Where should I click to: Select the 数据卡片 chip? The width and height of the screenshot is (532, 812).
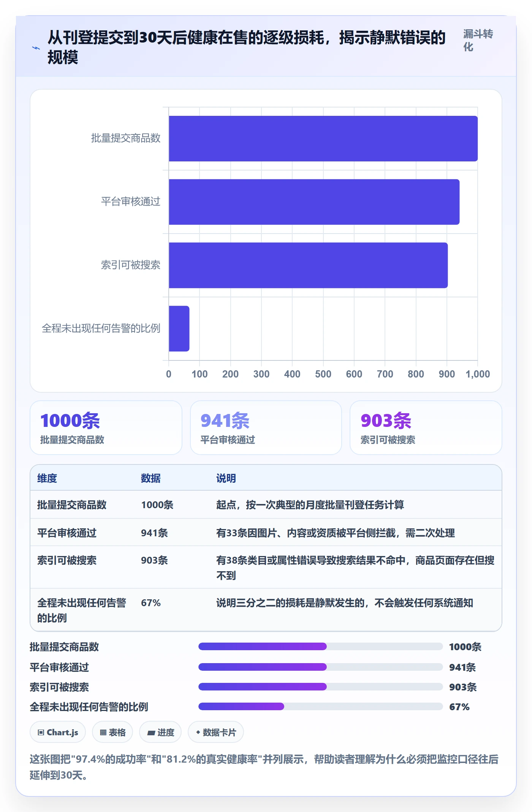click(x=216, y=732)
